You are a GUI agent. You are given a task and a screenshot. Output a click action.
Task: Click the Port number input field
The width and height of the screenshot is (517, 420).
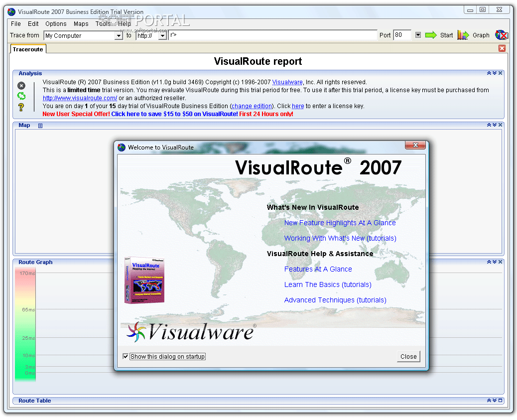coord(402,35)
